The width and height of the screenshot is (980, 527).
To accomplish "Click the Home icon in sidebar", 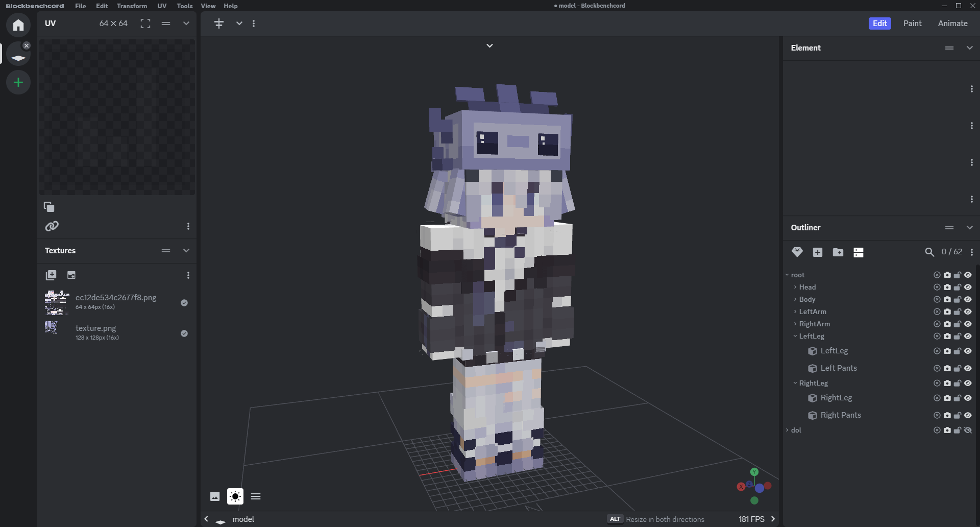I will click(18, 25).
